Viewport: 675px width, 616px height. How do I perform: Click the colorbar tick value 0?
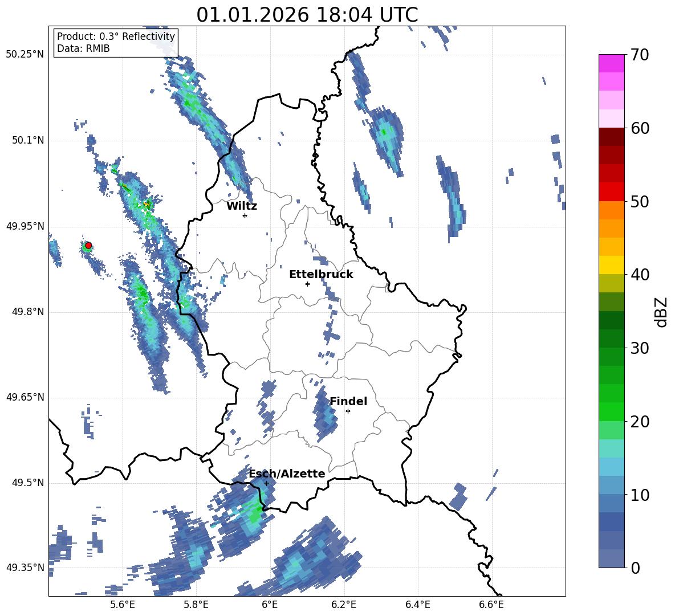tap(636, 568)
